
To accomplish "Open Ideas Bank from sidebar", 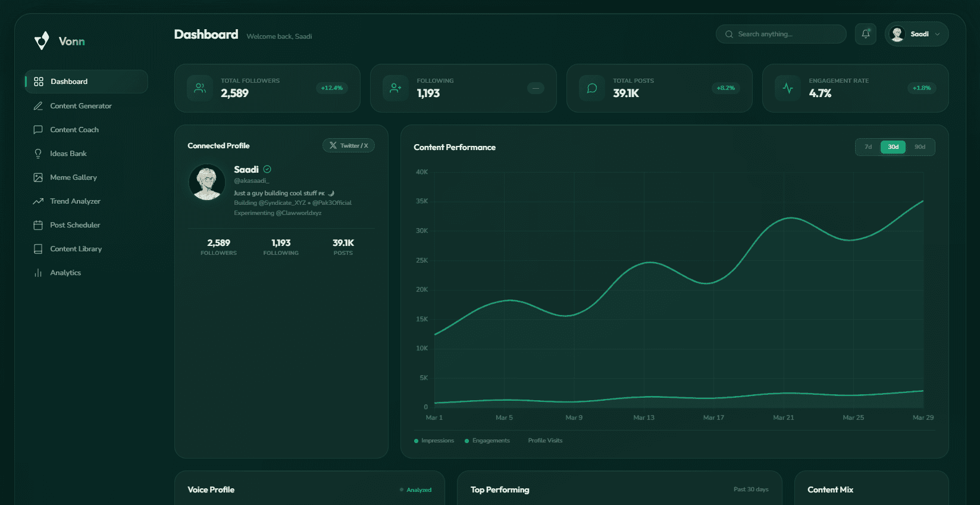I will click(x=86, y=154).
